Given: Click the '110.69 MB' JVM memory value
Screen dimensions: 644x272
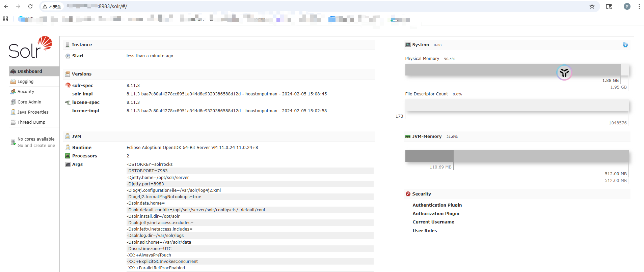Looking at the screenshot, I should click(x=440, y=167).
